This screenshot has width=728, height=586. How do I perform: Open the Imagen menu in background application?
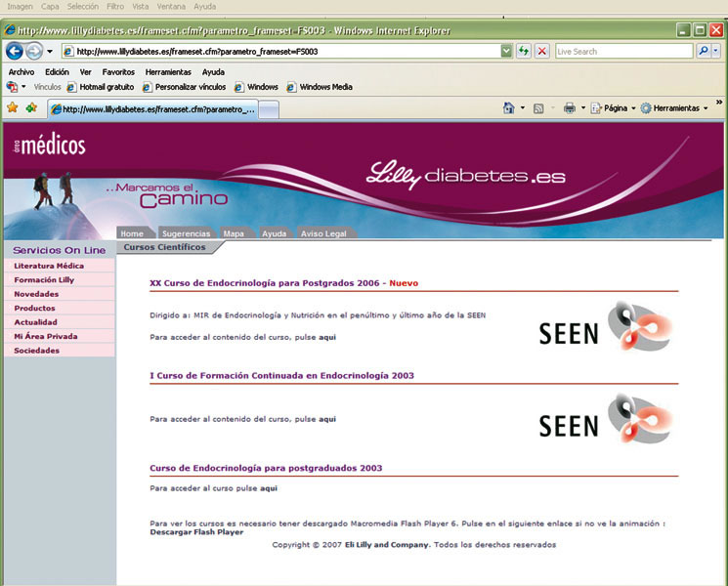point(20,7)
